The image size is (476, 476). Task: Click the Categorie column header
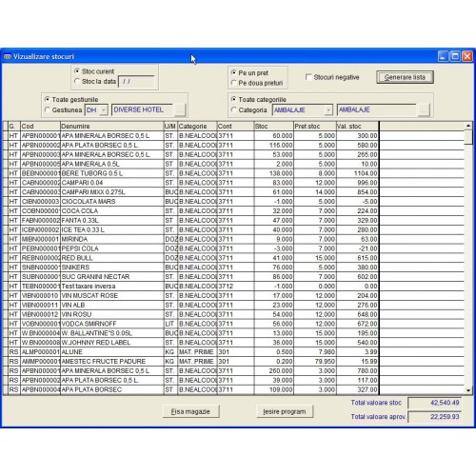click(x=197, y=126)
